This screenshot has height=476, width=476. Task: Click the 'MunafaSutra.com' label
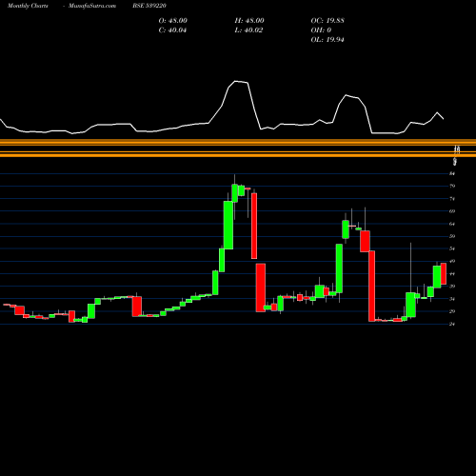coord(92,6)
